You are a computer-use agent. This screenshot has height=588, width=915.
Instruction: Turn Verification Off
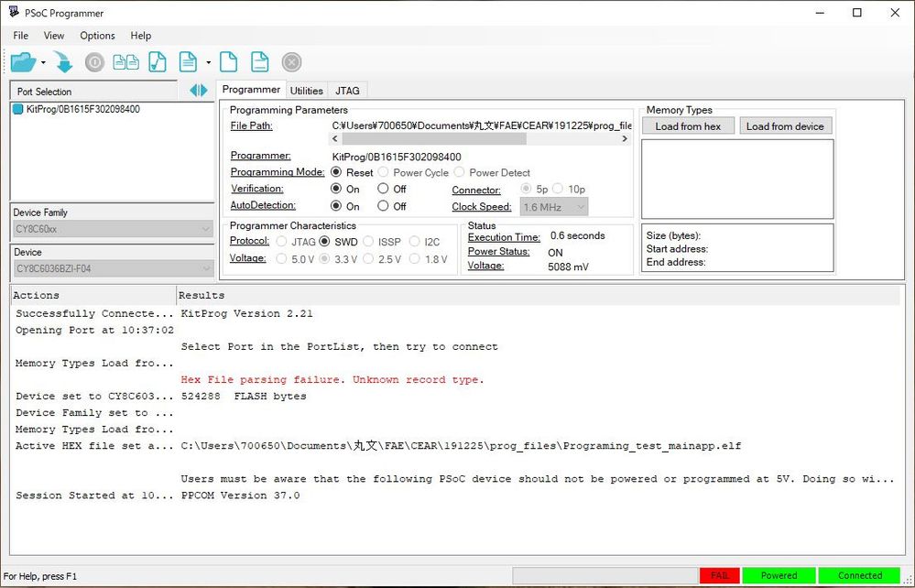383,189
